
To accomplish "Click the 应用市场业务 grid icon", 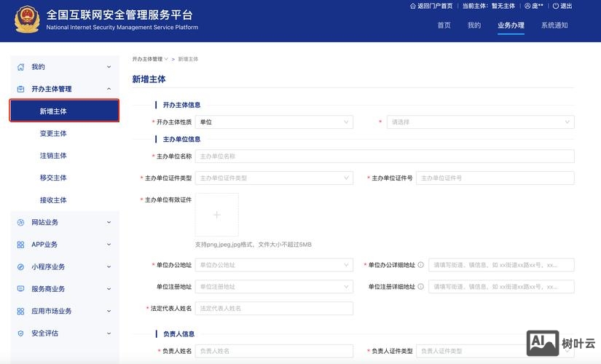I will coord(20,312).
